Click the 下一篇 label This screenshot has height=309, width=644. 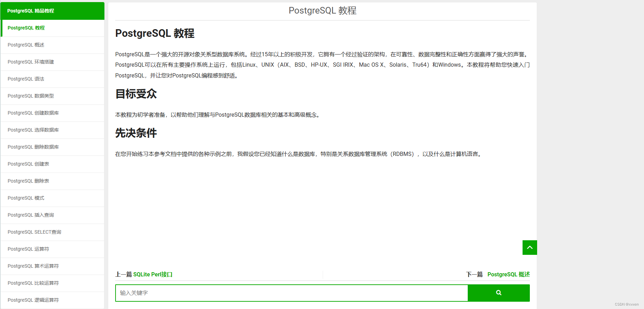pos(474,274)
